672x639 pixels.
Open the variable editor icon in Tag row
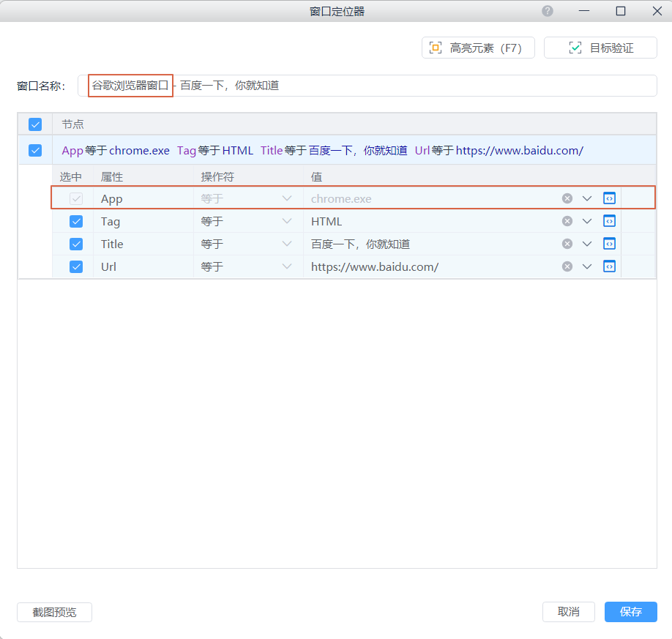tap(609, 221)
